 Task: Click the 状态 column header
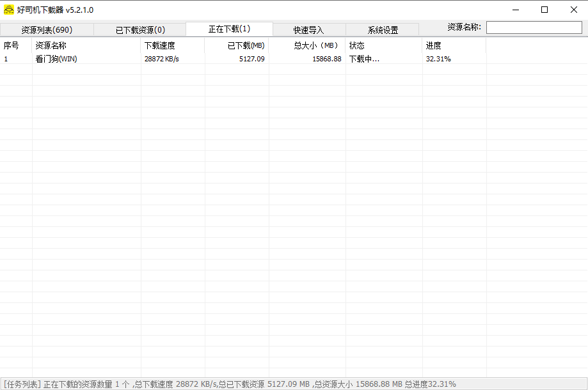tap(384, 45)
